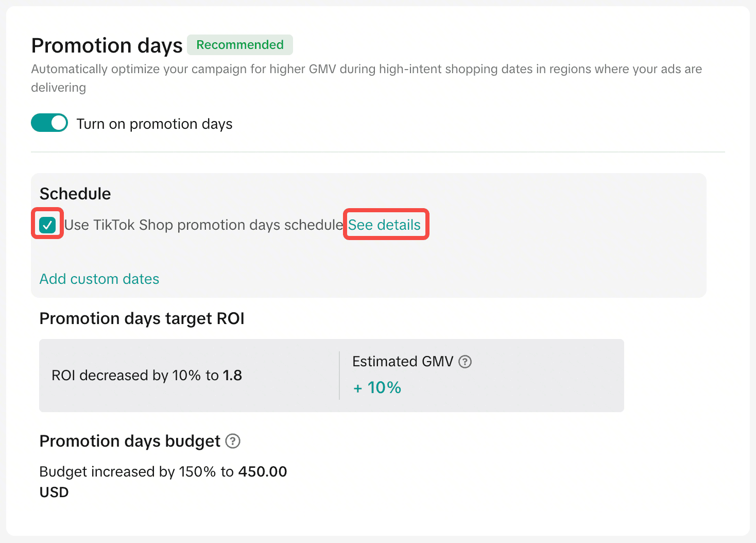Click the automatic optimization description paragraph
756x543 pixels.
[x=367, y=78]
